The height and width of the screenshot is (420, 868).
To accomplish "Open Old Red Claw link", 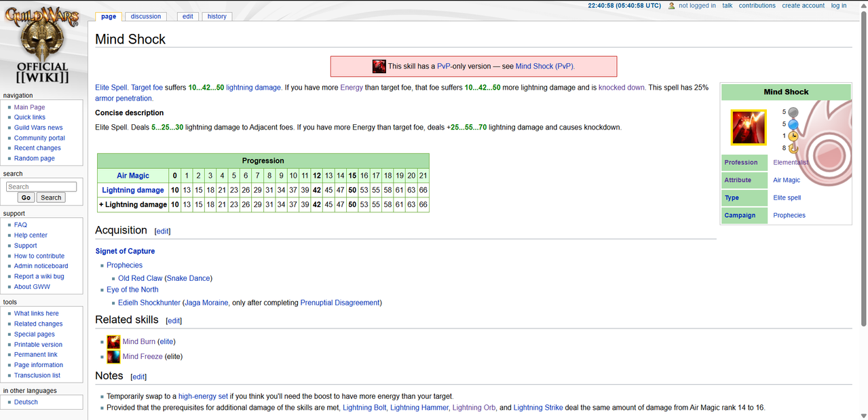I will pyautogui.click(x=140, y=278).
